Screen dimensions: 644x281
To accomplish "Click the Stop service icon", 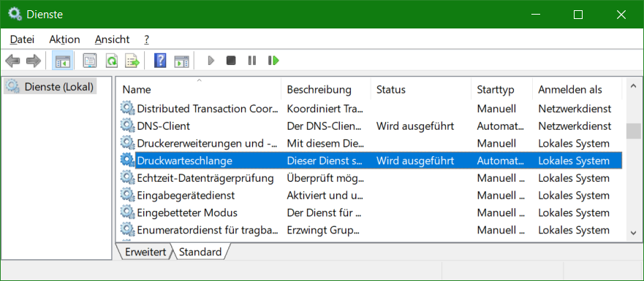I will pos(231,61).
